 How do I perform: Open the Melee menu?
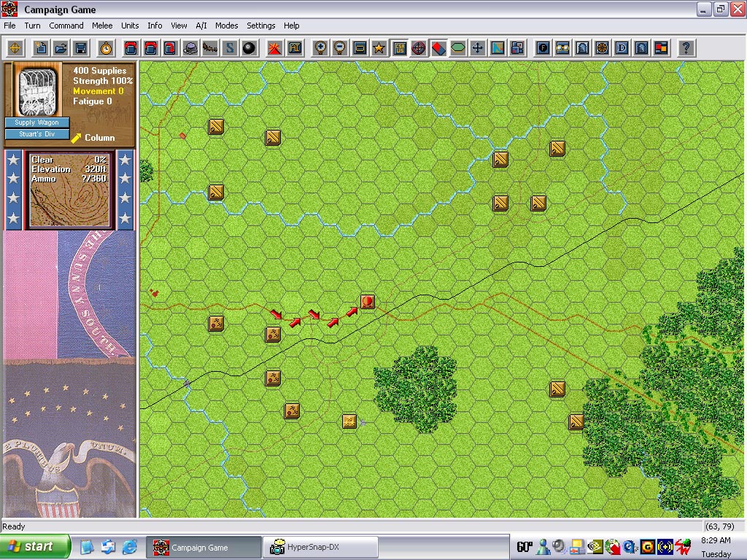click(x=102, y=26)
